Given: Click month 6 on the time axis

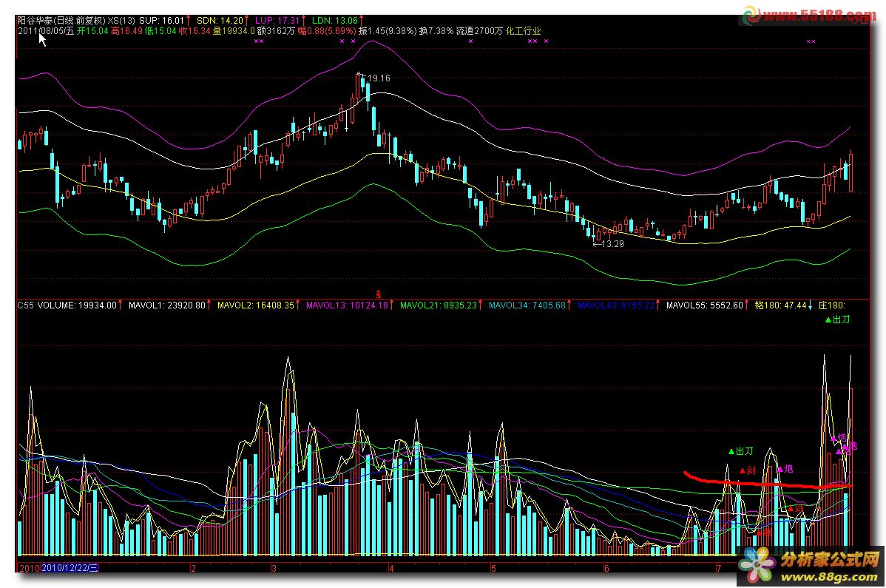Looking at the screenshot, I should (607, 568).
